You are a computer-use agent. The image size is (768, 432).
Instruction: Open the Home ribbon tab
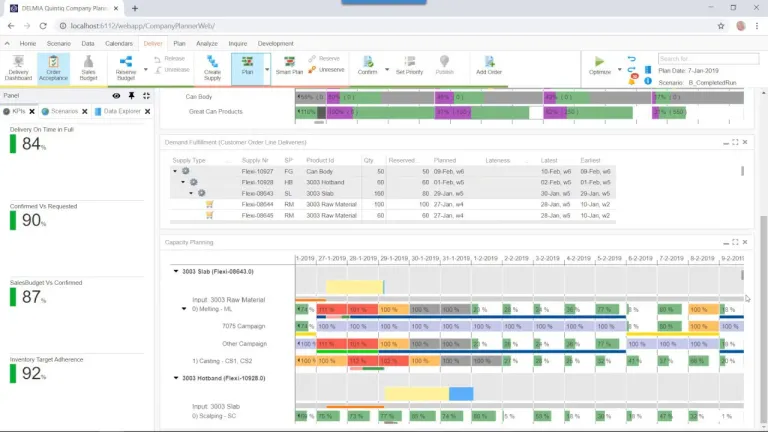pos(28,44)
